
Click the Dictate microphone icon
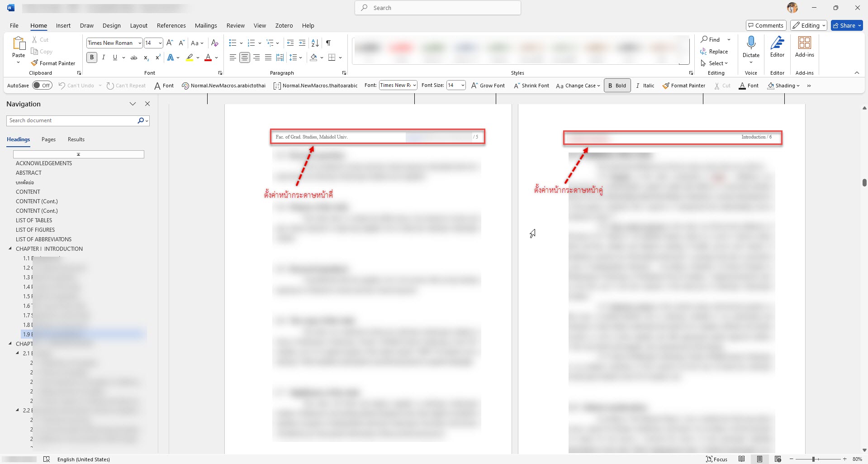pyautogui.click(x=751, y=43)
